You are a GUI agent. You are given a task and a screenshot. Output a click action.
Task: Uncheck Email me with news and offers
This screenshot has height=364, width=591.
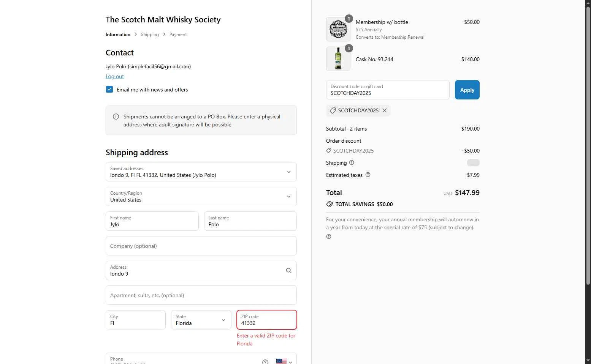tap(109, 89)
